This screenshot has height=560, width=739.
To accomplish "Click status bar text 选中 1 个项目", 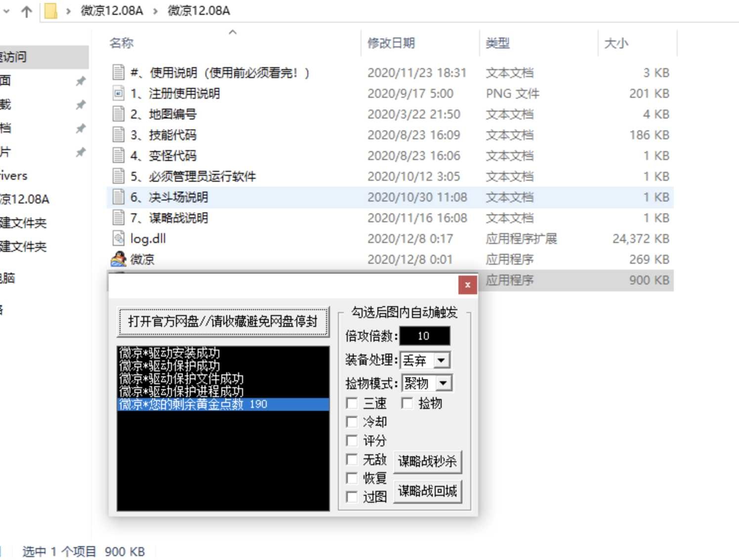I will click(59, 552).
